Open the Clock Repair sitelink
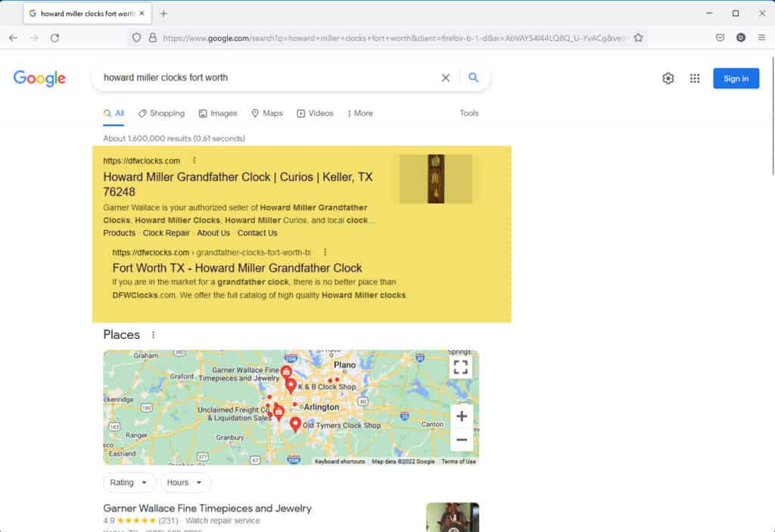The width and height of the screenshot is (775, 532). (x=166, y=233)
